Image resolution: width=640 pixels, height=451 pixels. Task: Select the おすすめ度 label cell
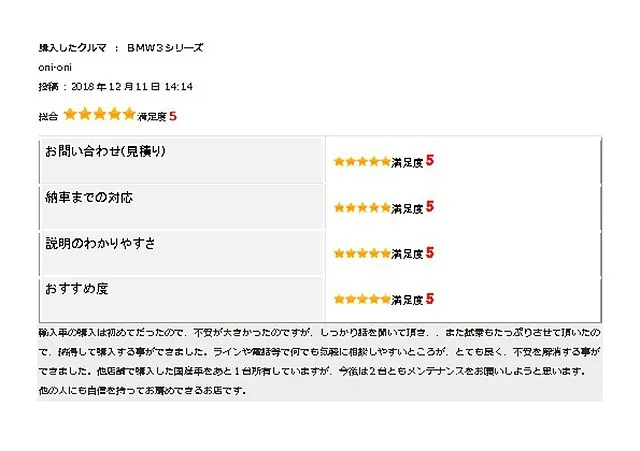[182, 299]
